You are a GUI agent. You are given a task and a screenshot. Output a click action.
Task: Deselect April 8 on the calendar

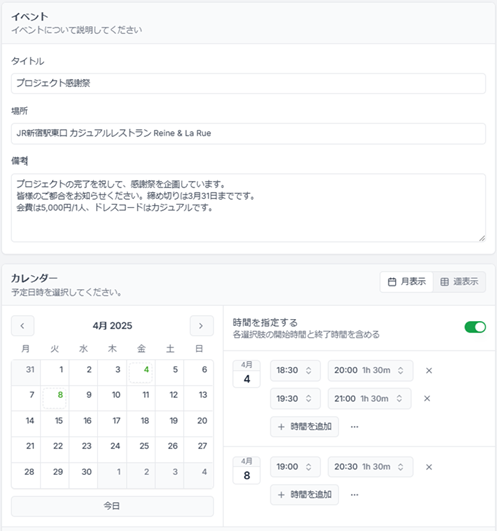55,398
